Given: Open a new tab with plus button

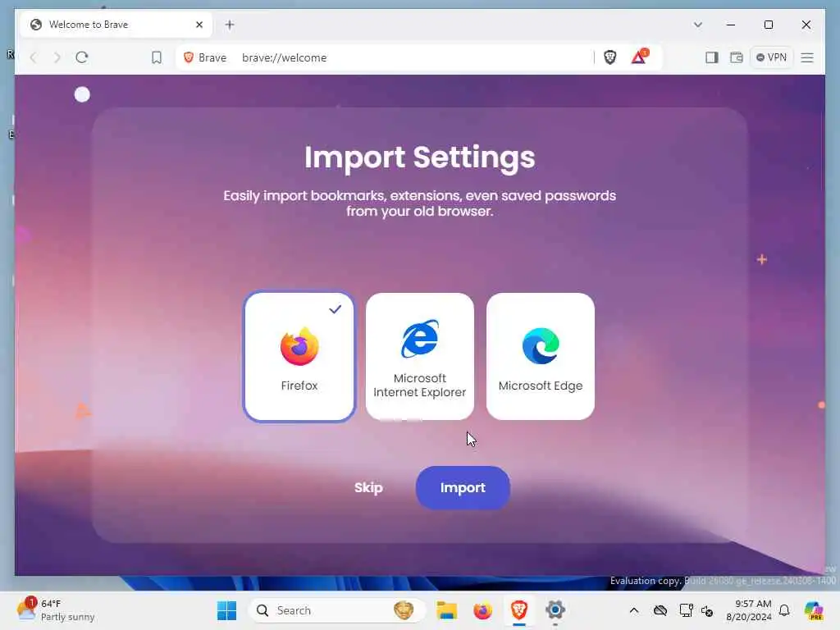Looking at the screenshot, I should tap(230, 25).
